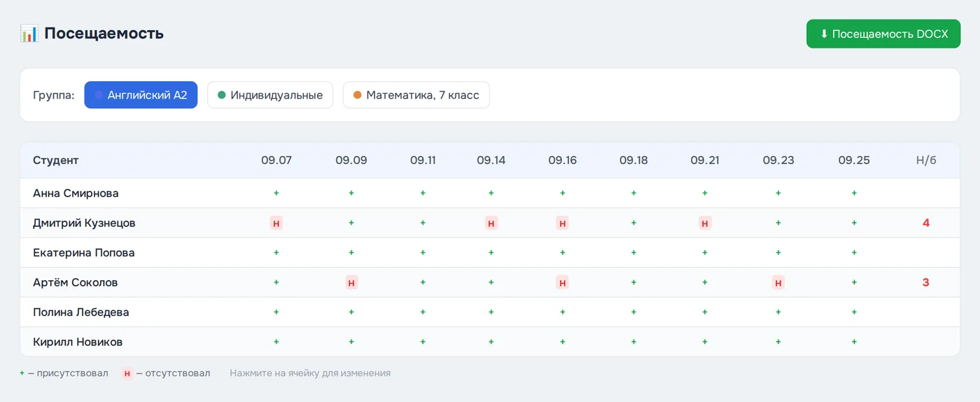This screenshot has height=402, width=980.
Task: Click the Артём Соколов student name
Action: [x=76, y=283]
